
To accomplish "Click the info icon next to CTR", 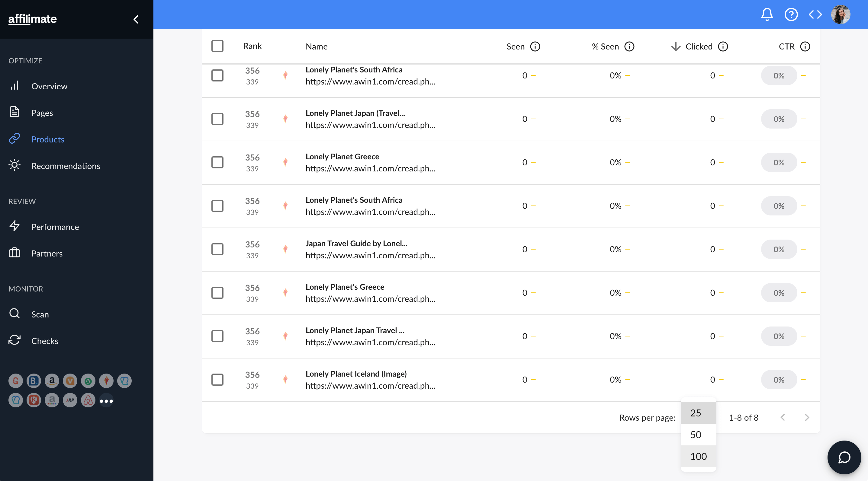I will click(x=805, y=46).
